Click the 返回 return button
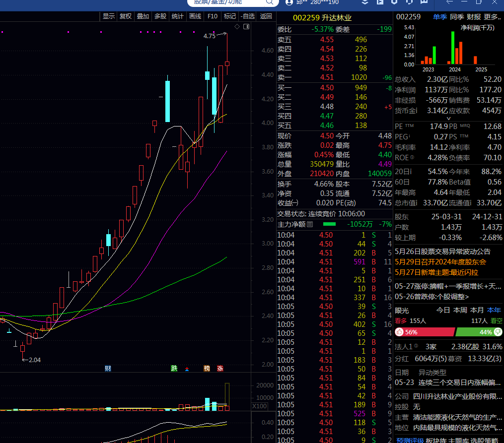The height and width of the screenshot is (443, 504). [266, 16]
